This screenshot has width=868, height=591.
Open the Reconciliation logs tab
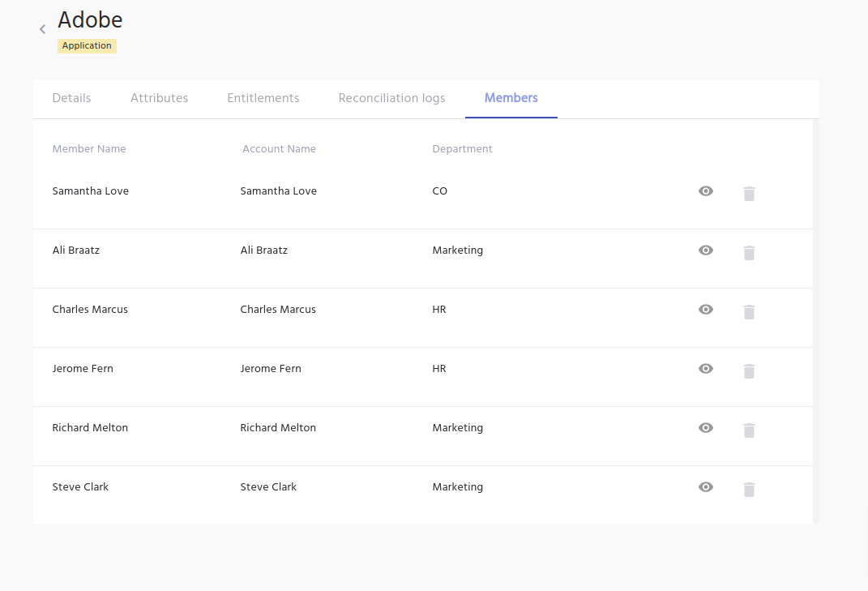pos(391,98)
